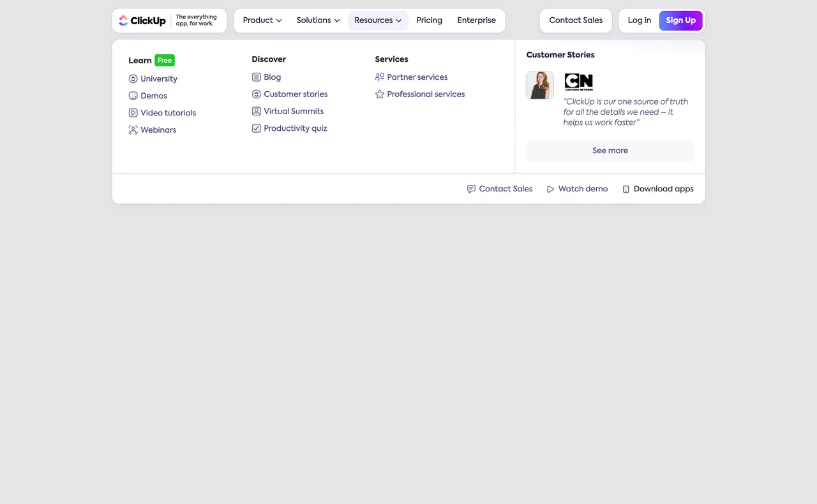Click the Webinars person icon

point(133,130)
